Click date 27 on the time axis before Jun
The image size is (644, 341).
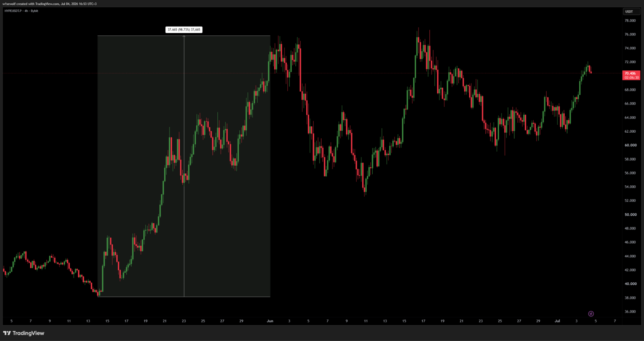tap(222, 321)
